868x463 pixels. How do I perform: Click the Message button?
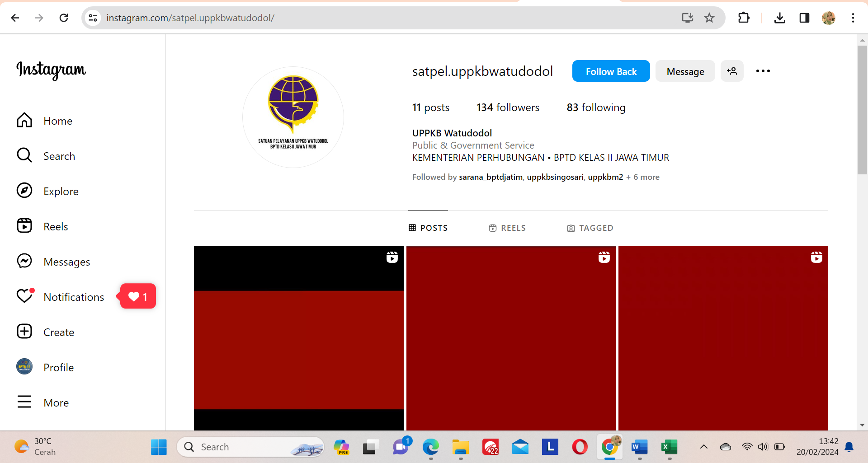point(685,71)
